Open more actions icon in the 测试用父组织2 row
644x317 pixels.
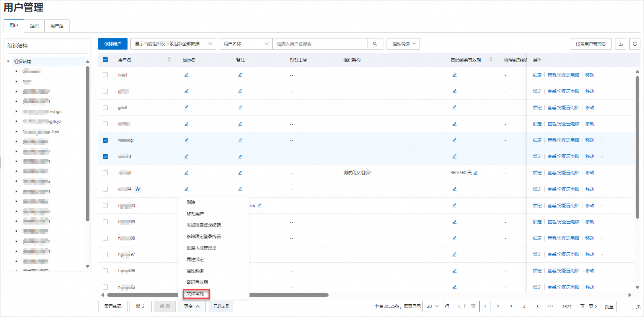[x=602, y=173]
